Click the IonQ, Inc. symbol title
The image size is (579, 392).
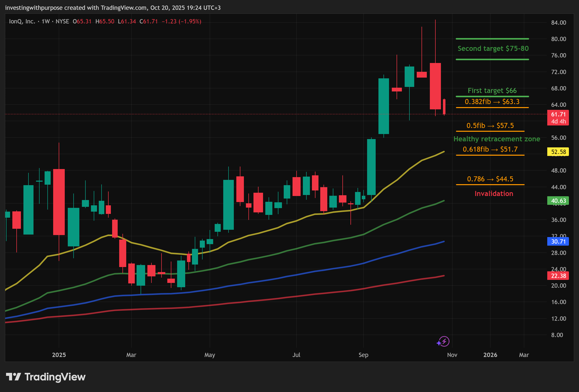click(x=22, y=21)
